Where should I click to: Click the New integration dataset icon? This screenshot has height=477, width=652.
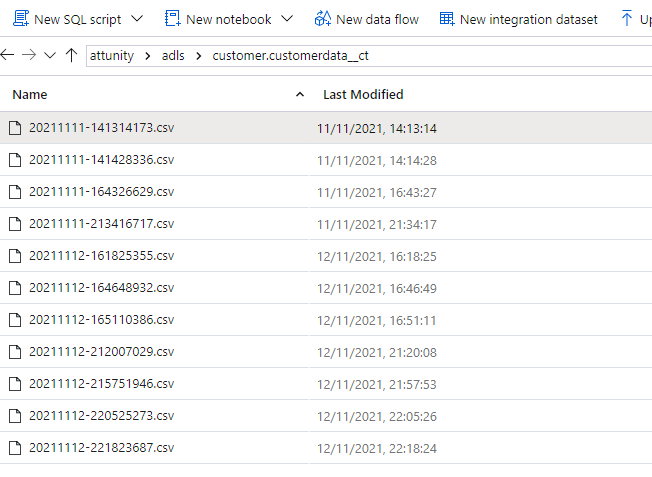tap(447, 19)
